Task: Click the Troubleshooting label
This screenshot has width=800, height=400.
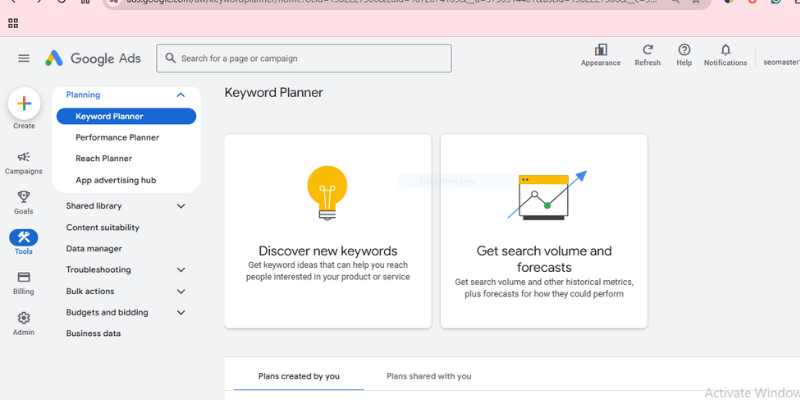Action: [98, 270]
